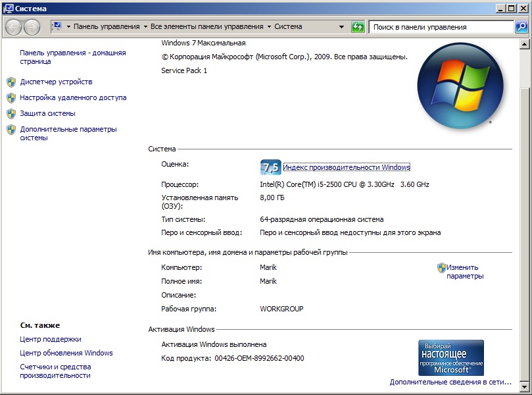Click the magnifier icon in search box
The height and width of the screenshot is (395, 532).
pos(521,27)
